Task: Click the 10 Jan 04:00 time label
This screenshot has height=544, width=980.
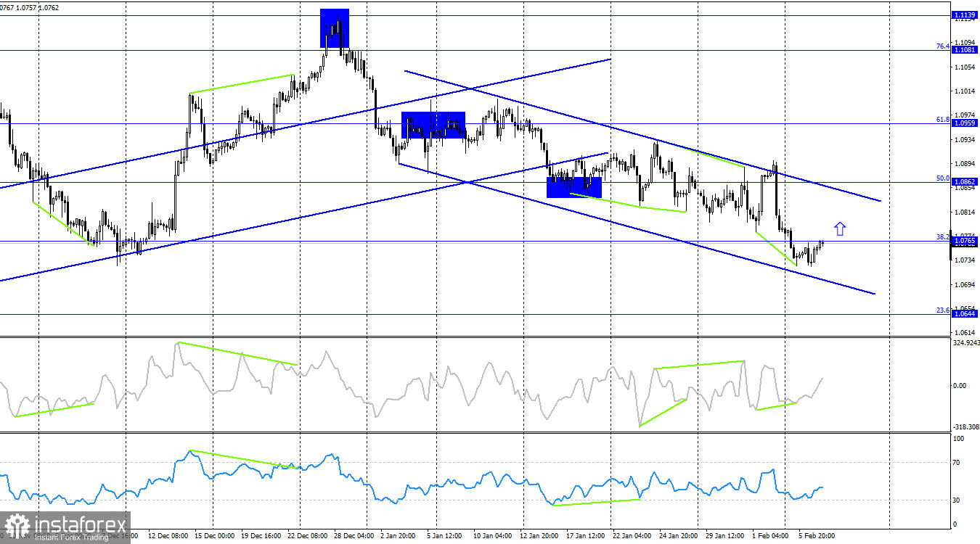Action: pos(493,537)
